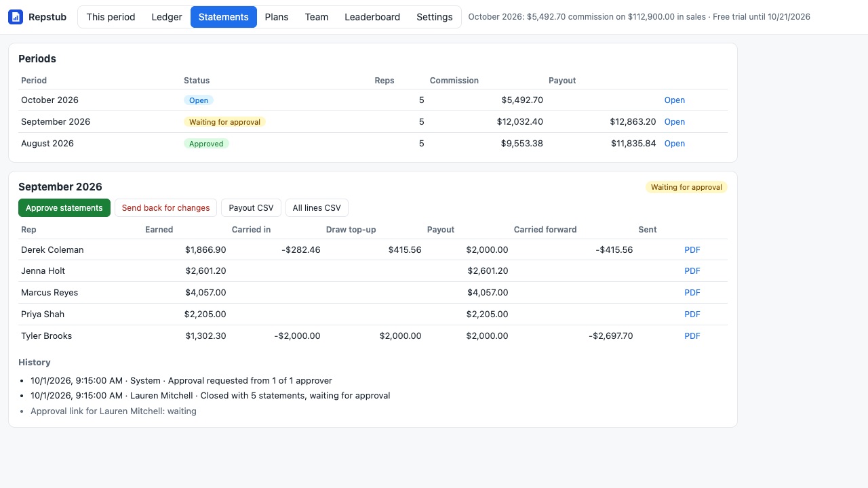The height and width of the screenshot is (488, 868).
Task: Click the Periods section heading
Action: pos(37,59)
